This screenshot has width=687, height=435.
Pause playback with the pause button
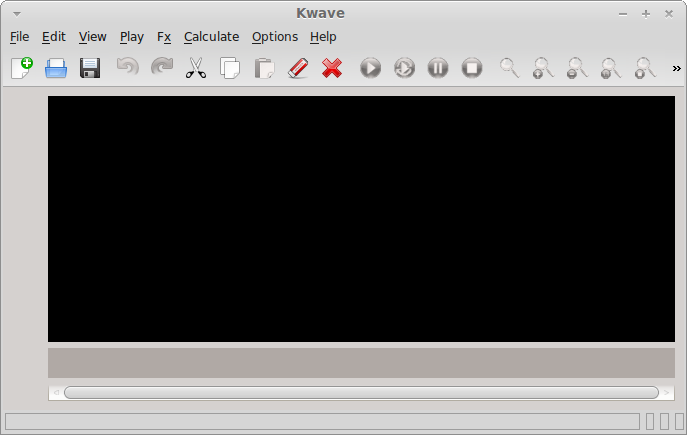tap(438, 68)
